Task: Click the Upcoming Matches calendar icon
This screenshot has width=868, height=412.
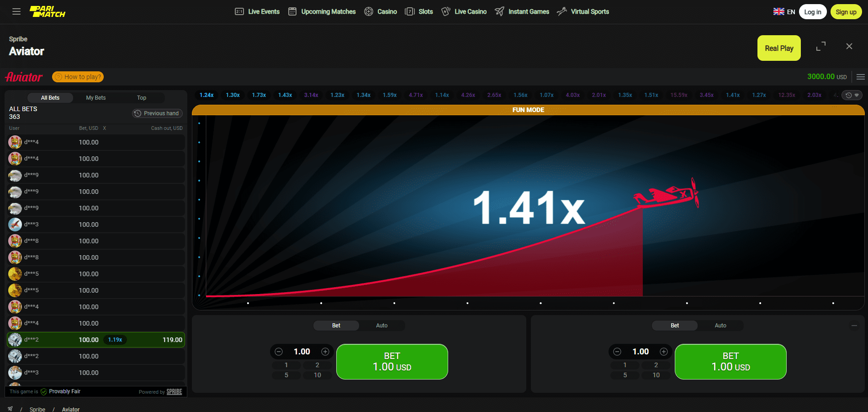Action: pos(292,11)
